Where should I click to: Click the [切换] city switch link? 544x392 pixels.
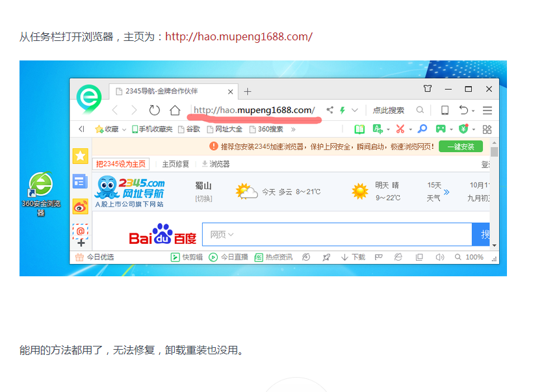click(x=203, y=198)
